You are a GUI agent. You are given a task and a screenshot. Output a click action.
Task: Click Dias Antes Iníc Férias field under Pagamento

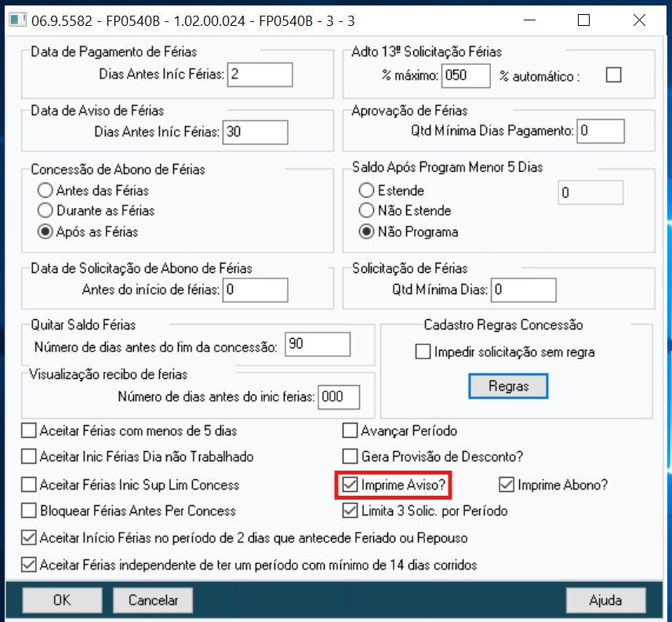[x=260, y=75]
